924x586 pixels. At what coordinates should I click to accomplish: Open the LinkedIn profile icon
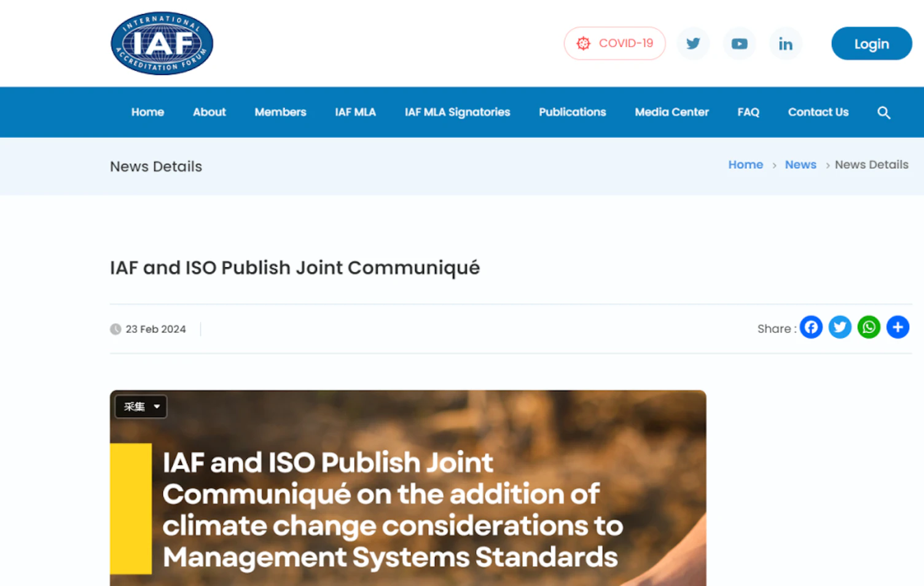785,43
